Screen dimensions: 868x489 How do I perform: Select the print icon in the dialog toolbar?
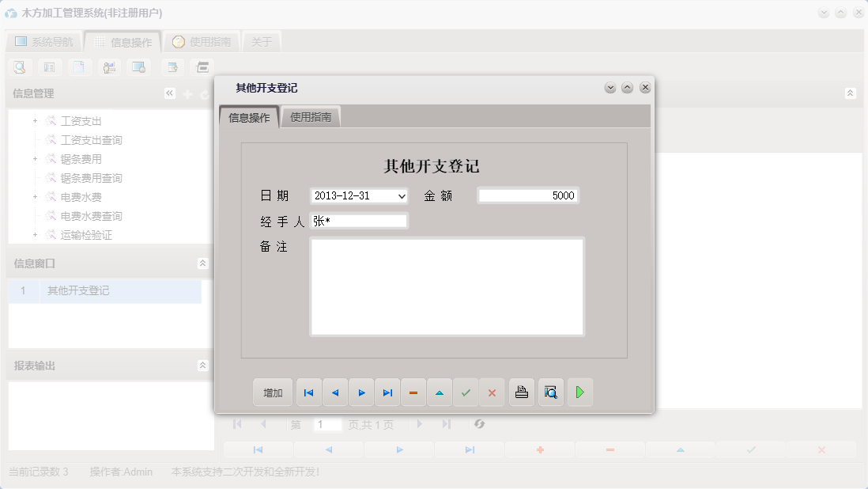[x=521, y=392]
